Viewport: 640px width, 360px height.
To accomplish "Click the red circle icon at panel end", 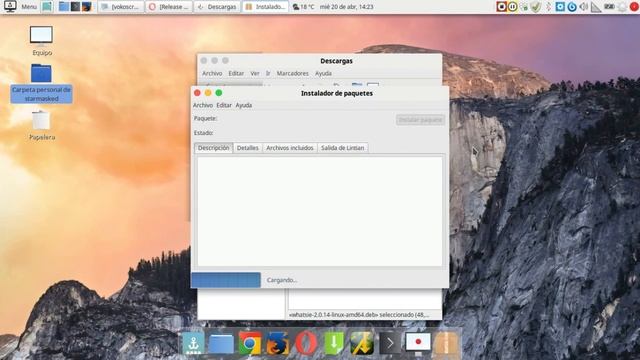I will point(634,7).
